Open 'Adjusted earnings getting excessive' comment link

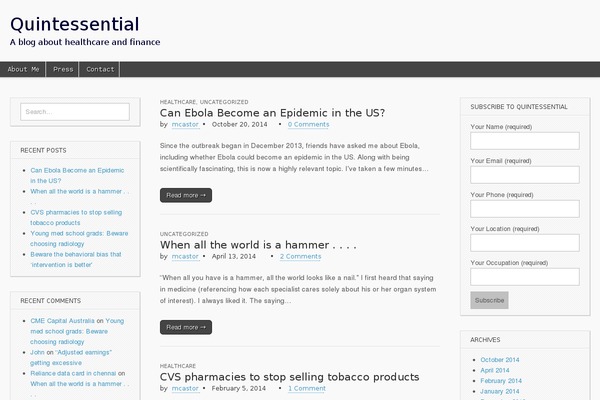(71, 358)
